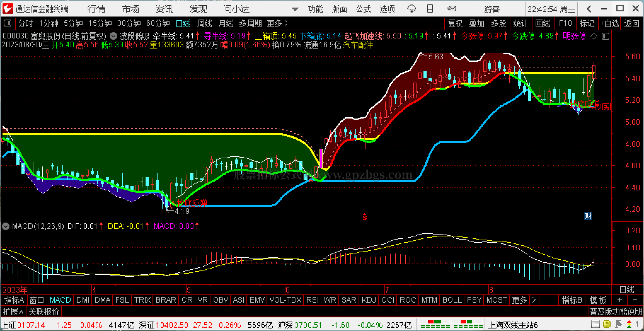The width and height of the screenshot is (644, 331).
Task: Add stock with +自选 button
Action: 610,23
